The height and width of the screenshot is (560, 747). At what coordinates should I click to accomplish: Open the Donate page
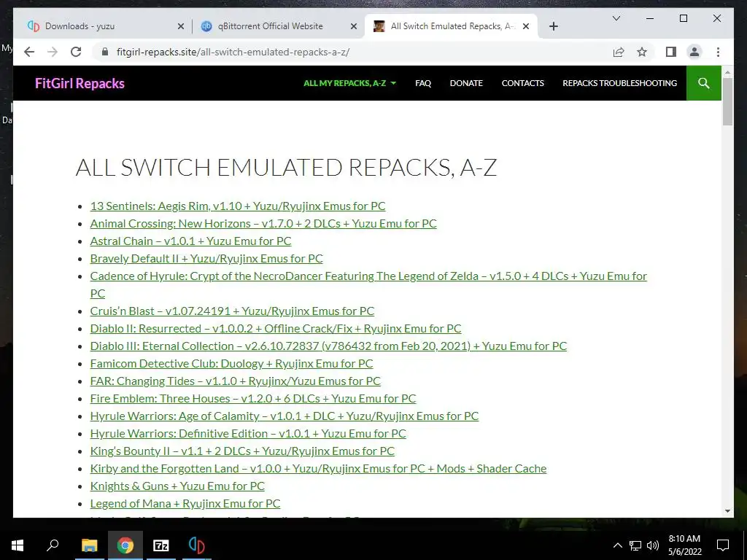coord(466,83)
